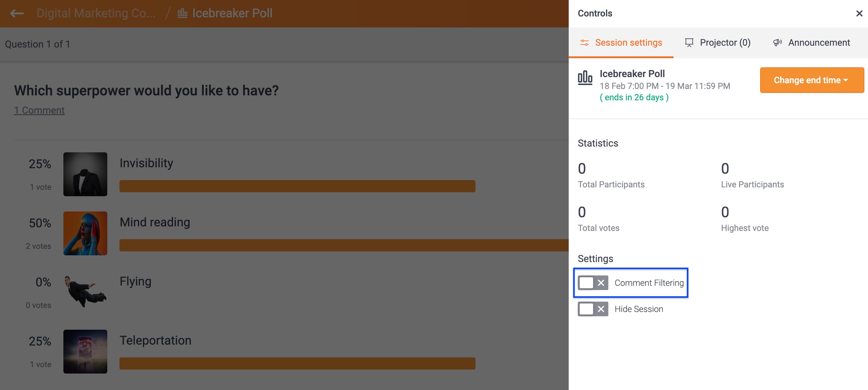This screenshot has width=868, height=390.
Task: Click the Invisibility option image
Action: pyautogui.click(x=85, y=174)
